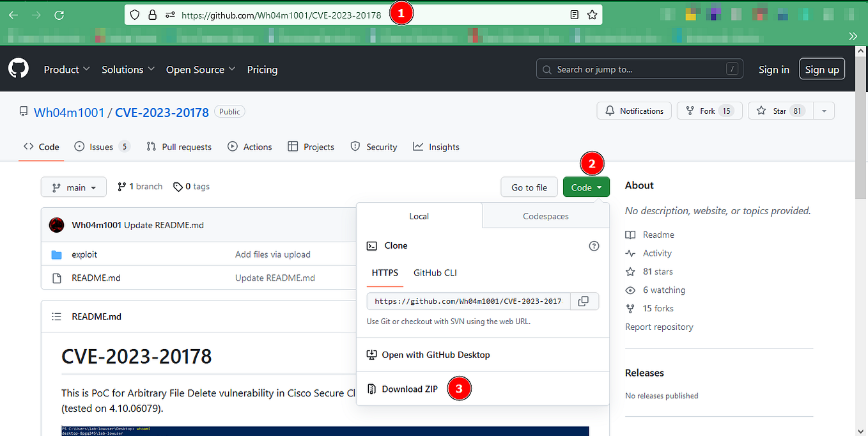Open with GitHub Desktop

point(435,354)
